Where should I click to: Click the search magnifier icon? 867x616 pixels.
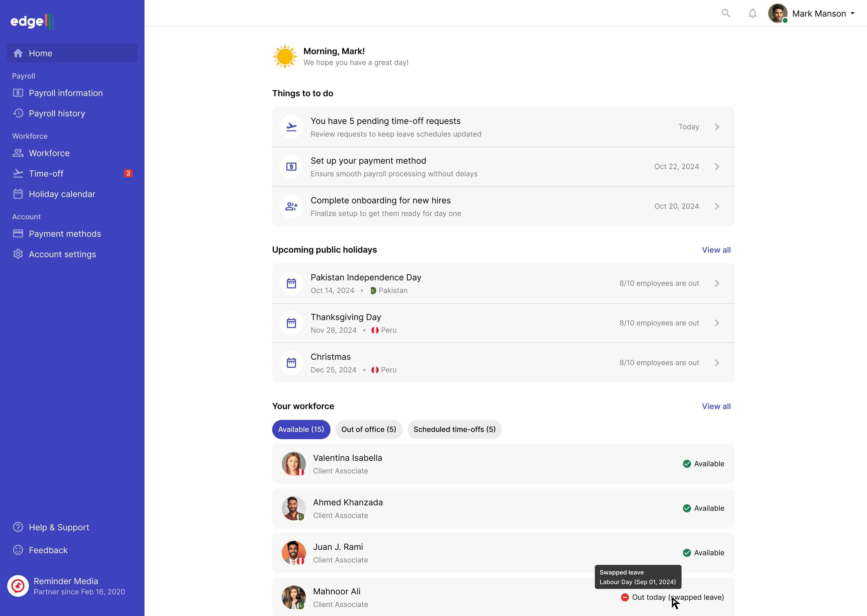(x=726, y=14)
